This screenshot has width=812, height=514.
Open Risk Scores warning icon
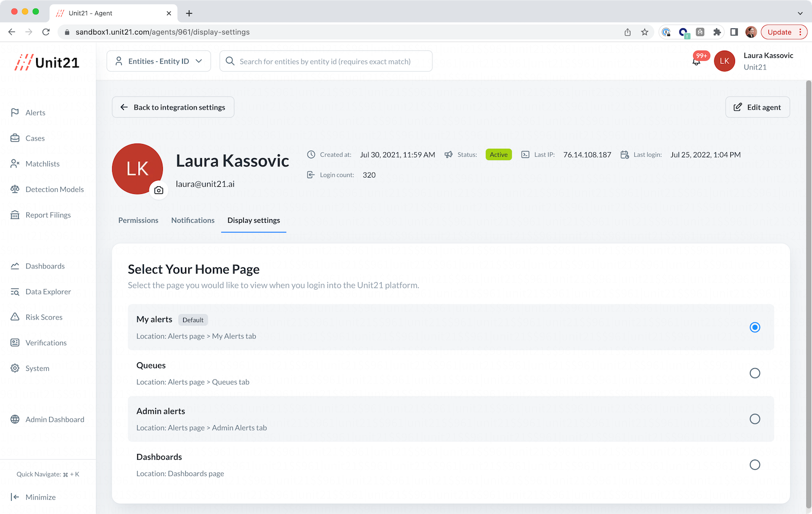click(15, 317)
